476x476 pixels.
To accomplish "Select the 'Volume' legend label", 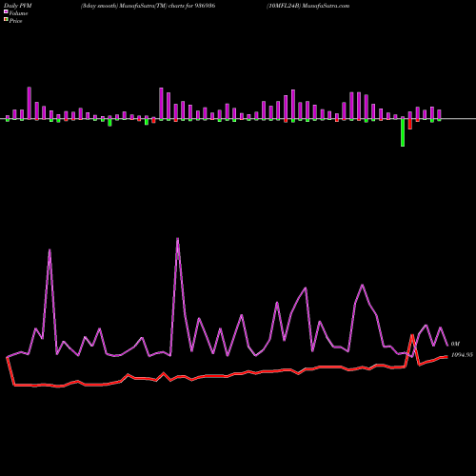I will (18, 13).
